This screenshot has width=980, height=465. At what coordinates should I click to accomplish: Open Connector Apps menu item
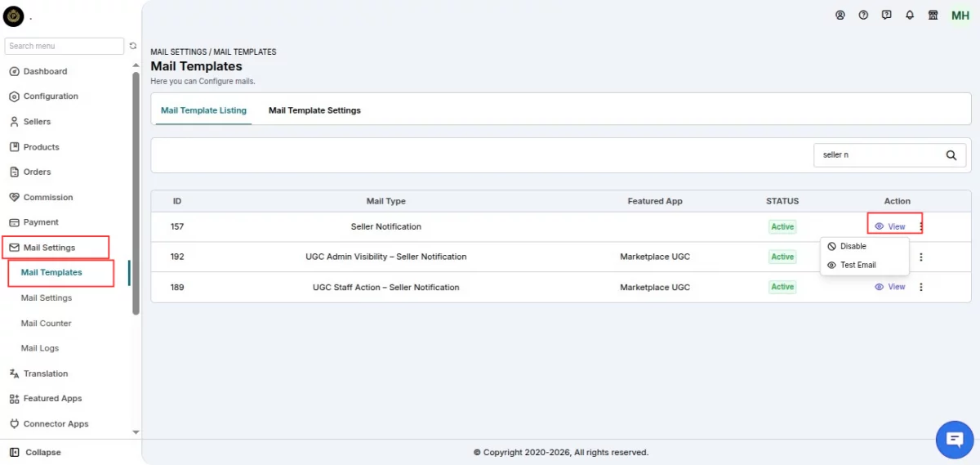point(56,424)
